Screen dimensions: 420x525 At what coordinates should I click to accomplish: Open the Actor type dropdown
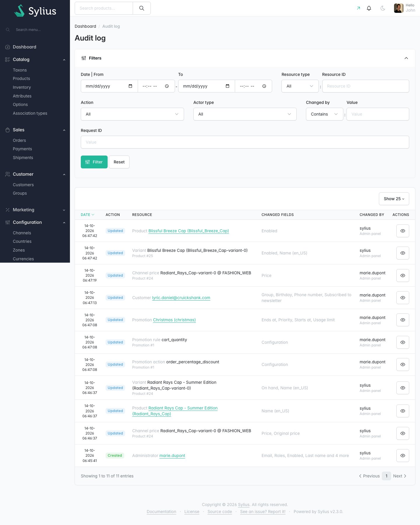point(245,114)
